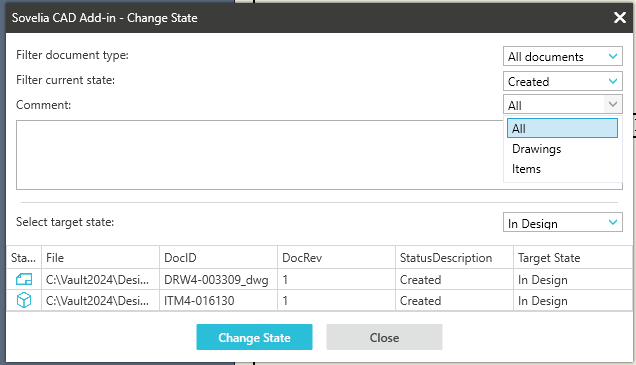This screenshot has width=636, height=365.
Task: Click the Target State column header
Action: click(573, 258)
